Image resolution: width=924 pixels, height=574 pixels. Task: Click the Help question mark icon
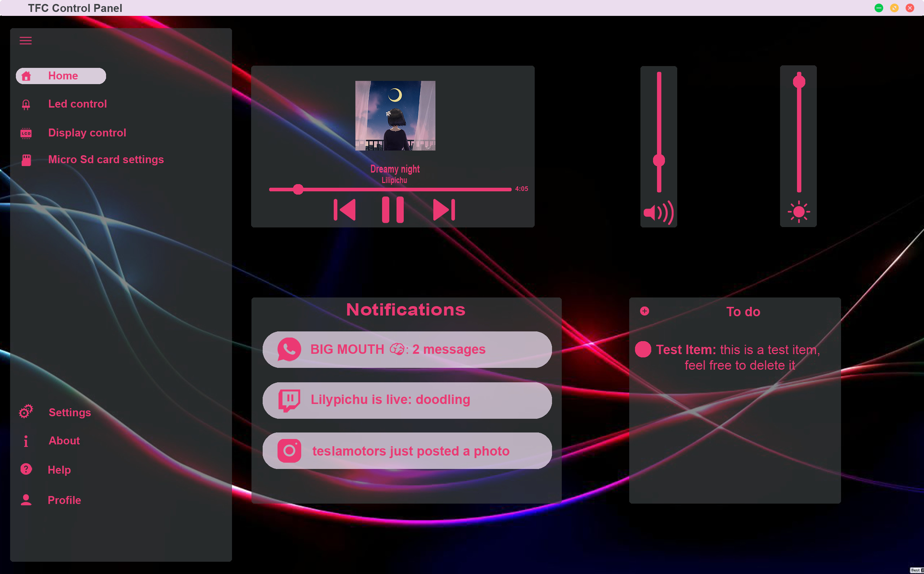26,469
